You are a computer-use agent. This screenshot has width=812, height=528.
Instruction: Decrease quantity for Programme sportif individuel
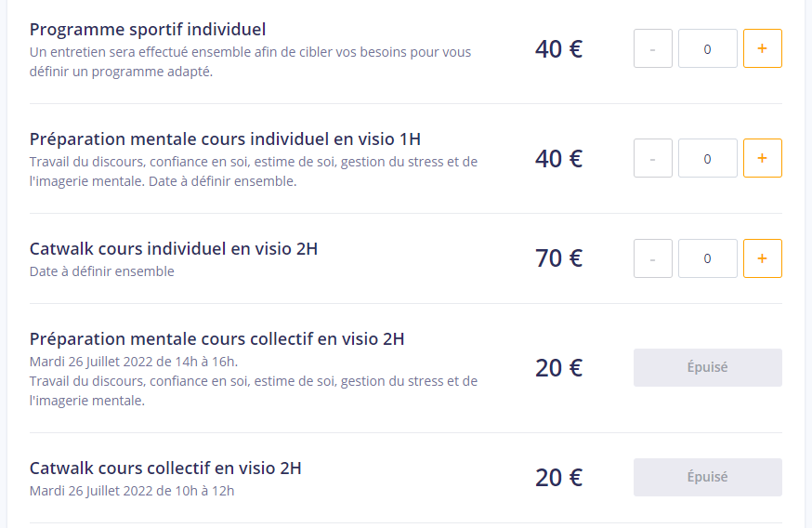653,48
